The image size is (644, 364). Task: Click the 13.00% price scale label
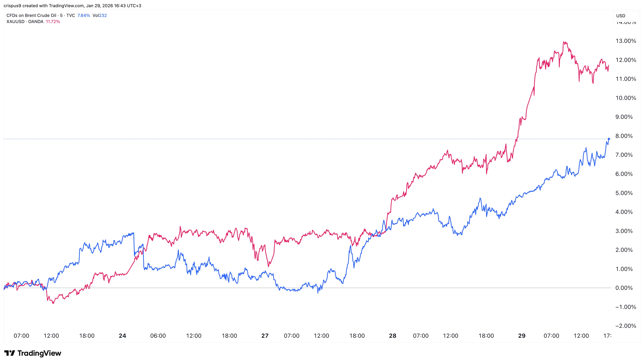click(x=625, y=41)
